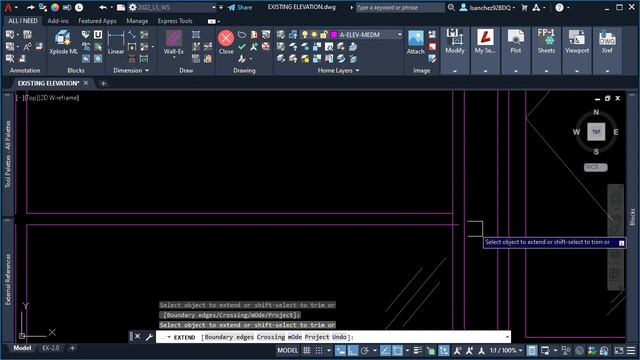Screen dimensions: 640x360
Task: Click the keyword search input field
Action: point(400,8)
